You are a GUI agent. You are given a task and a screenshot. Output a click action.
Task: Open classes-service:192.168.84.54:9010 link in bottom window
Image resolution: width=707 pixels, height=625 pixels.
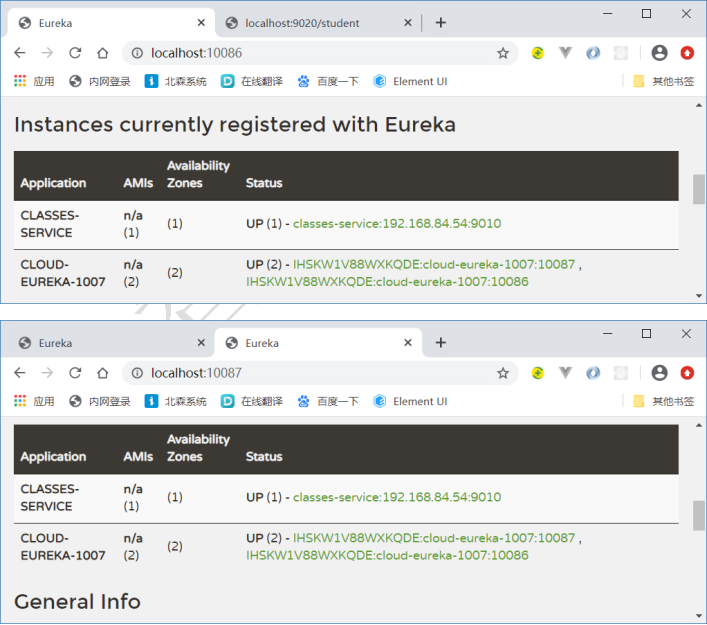click(x=397, y=497)
